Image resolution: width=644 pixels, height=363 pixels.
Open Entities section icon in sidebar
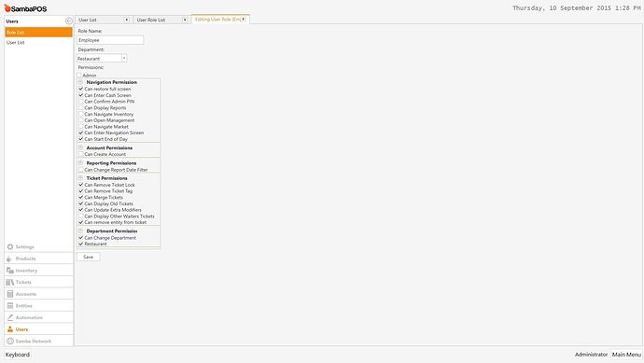click(10, 306)
